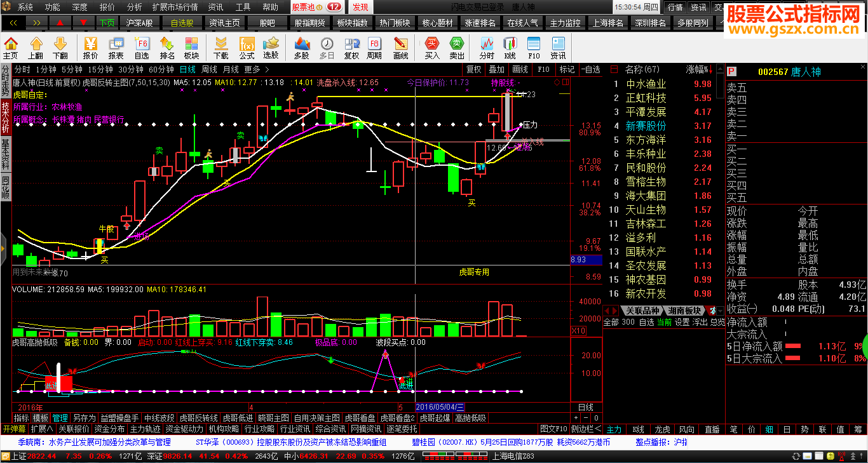This screenshot has width=868, height=463.
Task: Open the 板块 sector blocks icon
Action: (x=191, y=48)
